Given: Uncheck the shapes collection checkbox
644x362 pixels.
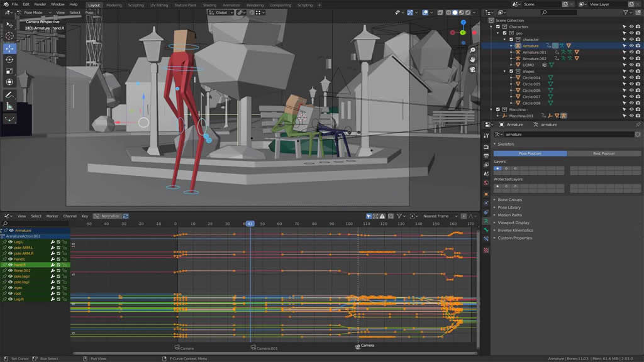Looking at the screenshot, I should tap(511, 72).
